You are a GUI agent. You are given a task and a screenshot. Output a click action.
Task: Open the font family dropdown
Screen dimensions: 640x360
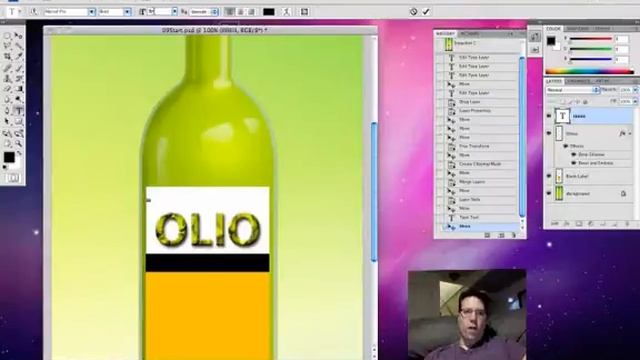[x=92, y=12]
